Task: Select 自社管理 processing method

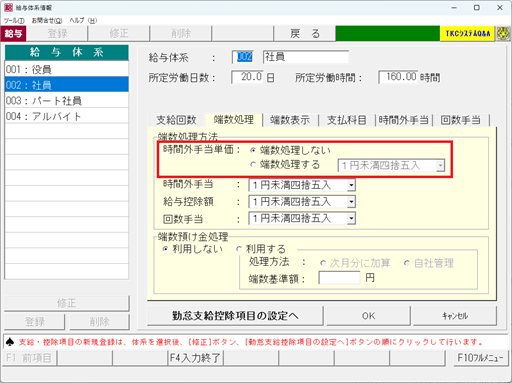Action: pos(407,263)
